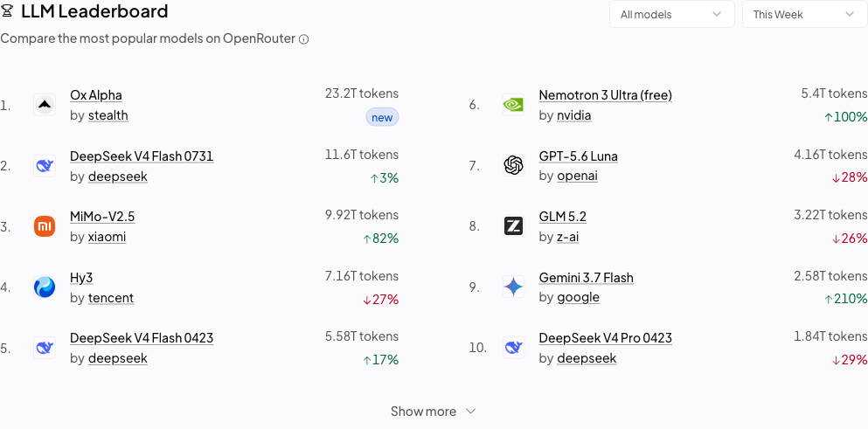The image size is (868, 429).
Task: Visit the tencent author page
Action: pos(111,298)
